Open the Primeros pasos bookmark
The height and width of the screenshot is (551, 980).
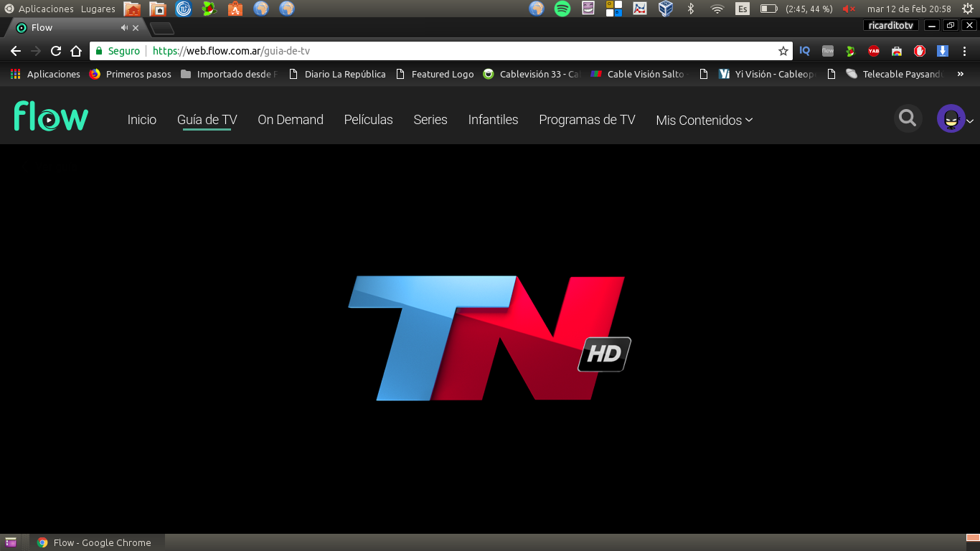(131, 74)
